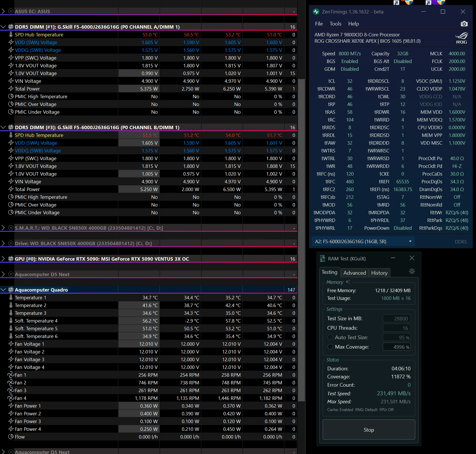The height and width of the screenshot is (454, 476).
Task: Click chip icon of Aquacomputer Quadro group
Action: [11, 290]
